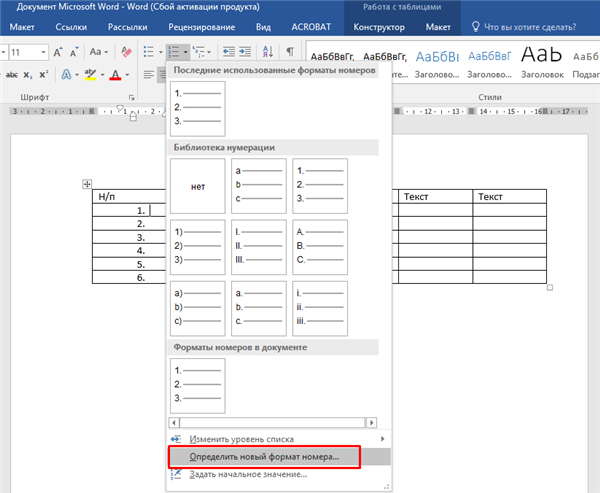Image resolution: width=600 pixels, height=493 pixels.
Task: Apply a bulleted list
Action: [x=148, y=52]
